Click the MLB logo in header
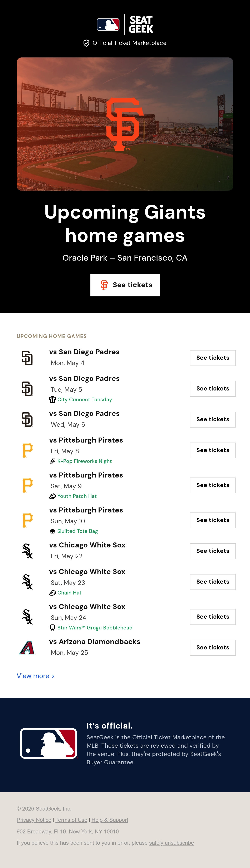 [108, 25]
